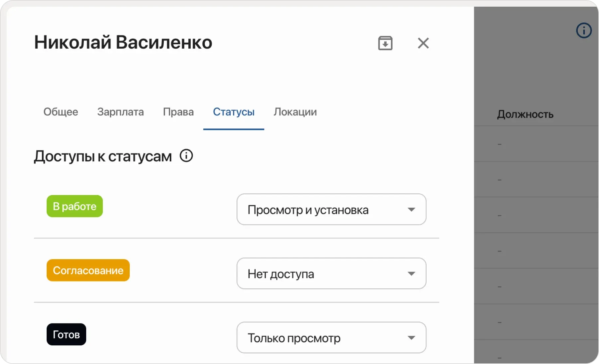Viewport: 599px width, 364px height.
Task: Click the archive/export icon in the dialog header
Action: point(385,43)
